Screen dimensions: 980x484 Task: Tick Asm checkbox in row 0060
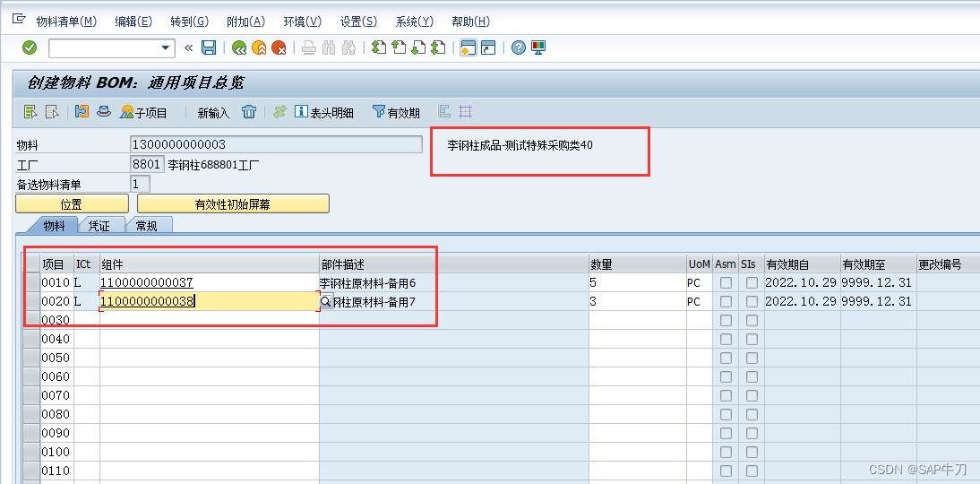pyautogui.click(x=726, y=376)
